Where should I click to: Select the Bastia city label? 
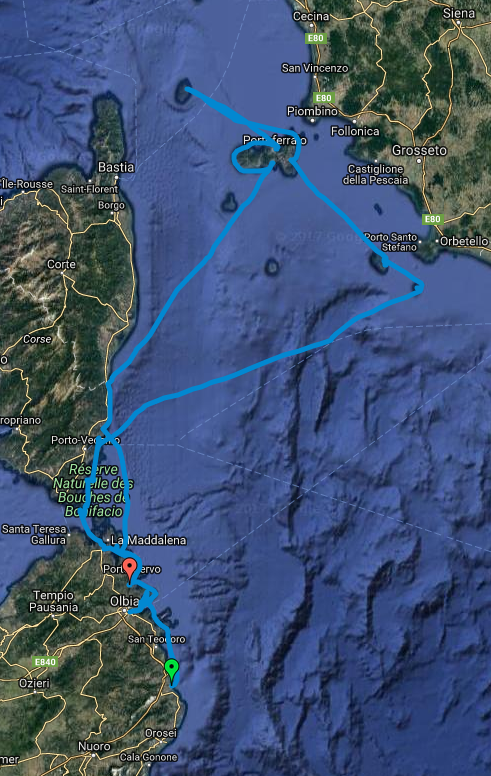tap(116, 167)
